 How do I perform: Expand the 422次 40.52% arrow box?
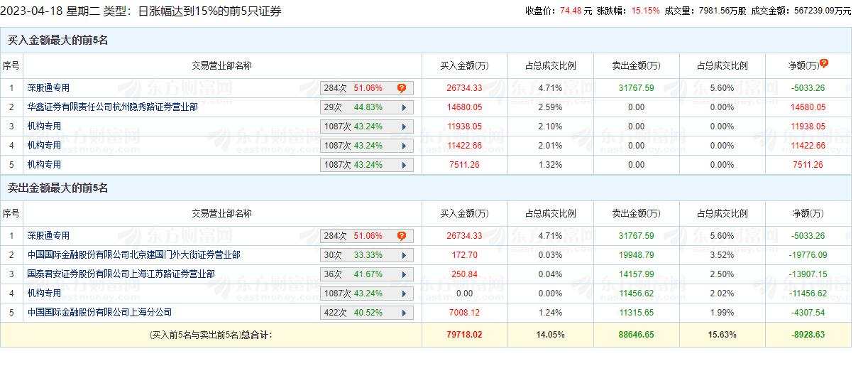404,313
